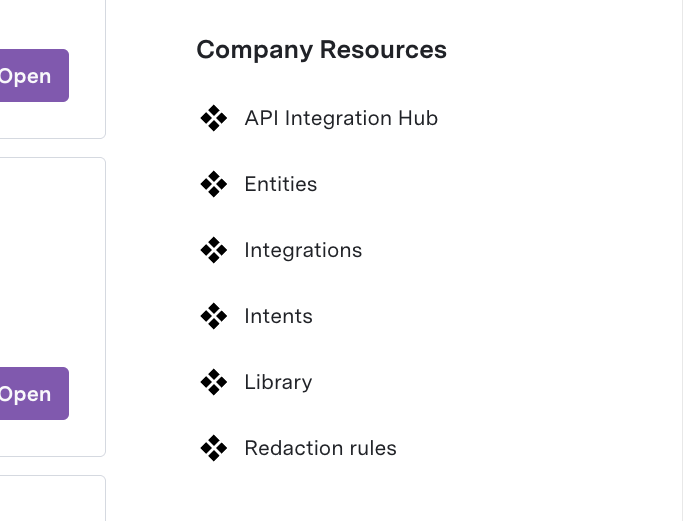
Task: Open the Entities resource link
Action: (281, 184)
